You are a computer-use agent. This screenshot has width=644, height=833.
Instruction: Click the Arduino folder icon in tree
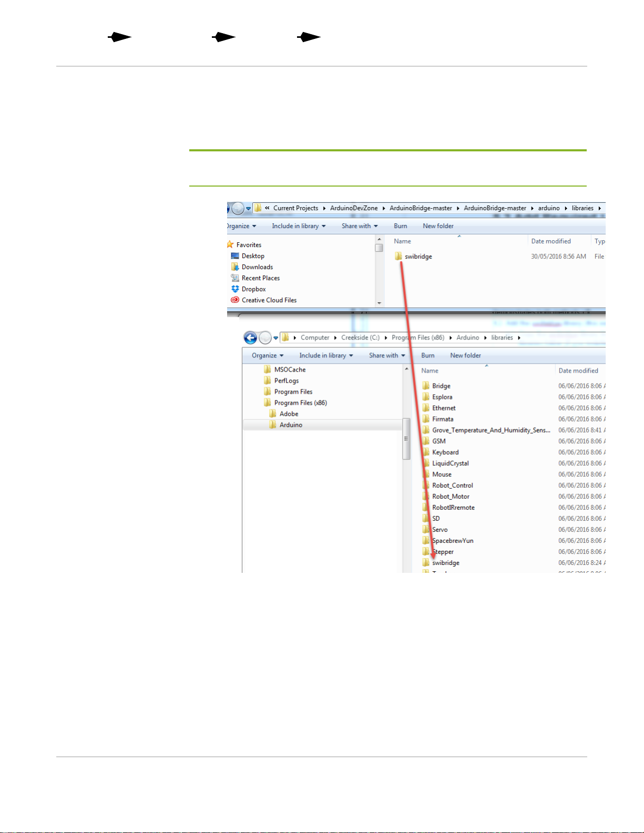pyautogui.click(x=273, y=425)
